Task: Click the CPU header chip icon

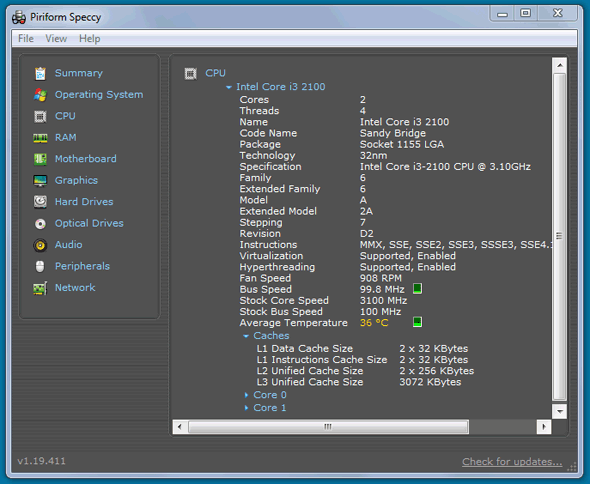Action: [190, 73]
